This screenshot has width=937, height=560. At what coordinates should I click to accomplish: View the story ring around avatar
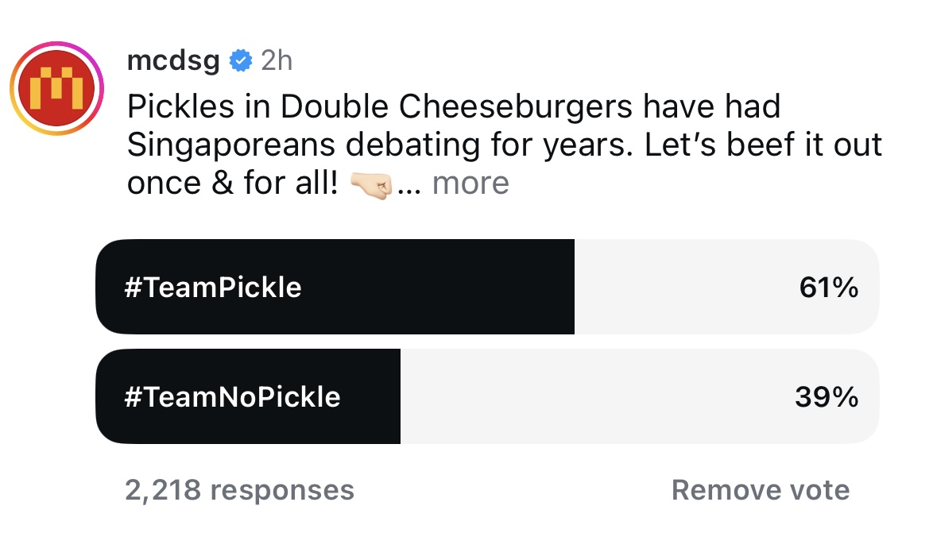tap(56, 88)
